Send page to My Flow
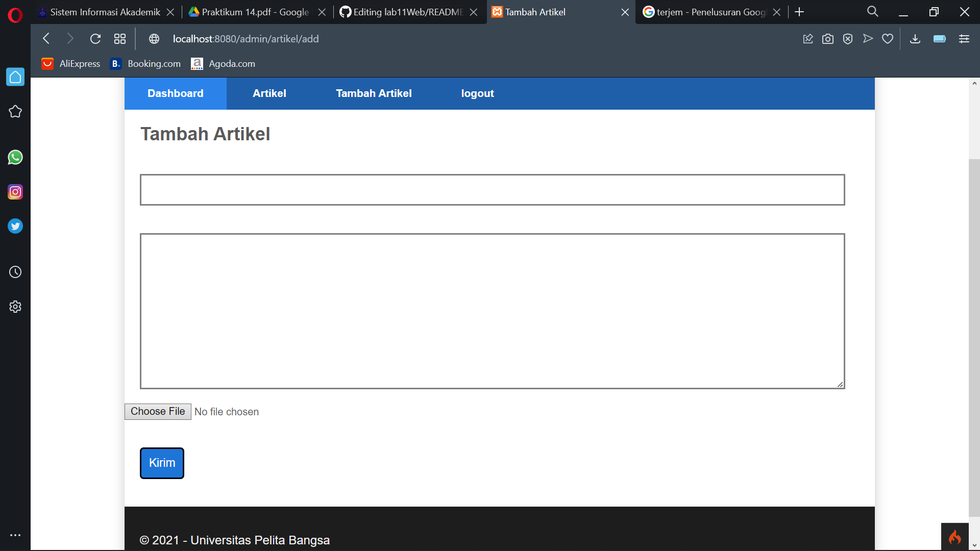The image size is (980, 551). 868,38
